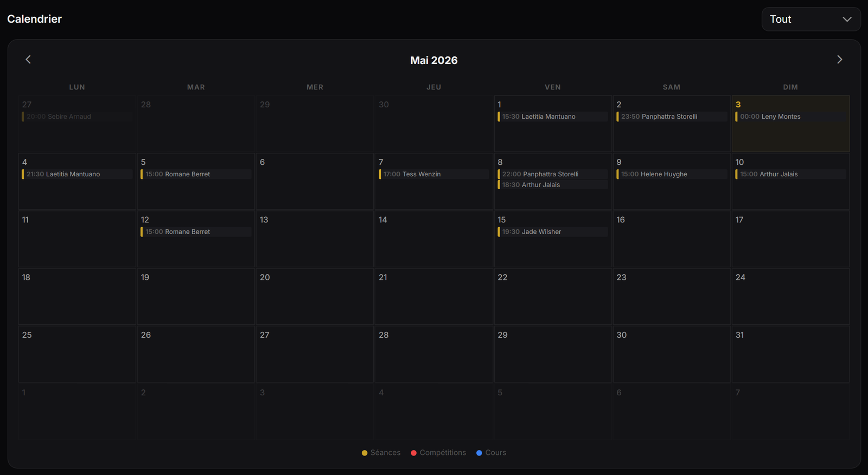This screenshot has height=475, width=868.
Task: Select day 29 in the May row
Action: [x=553, y=354]
